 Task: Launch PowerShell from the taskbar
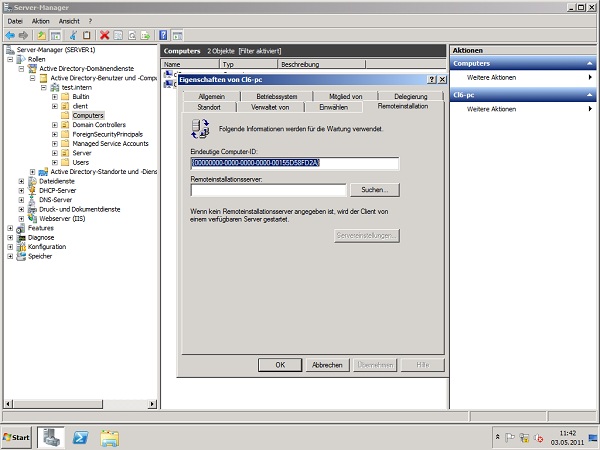[x=80, y=437]
